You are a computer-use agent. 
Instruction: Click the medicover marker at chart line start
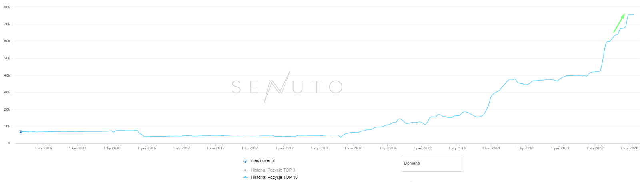[x=20, y=131]
